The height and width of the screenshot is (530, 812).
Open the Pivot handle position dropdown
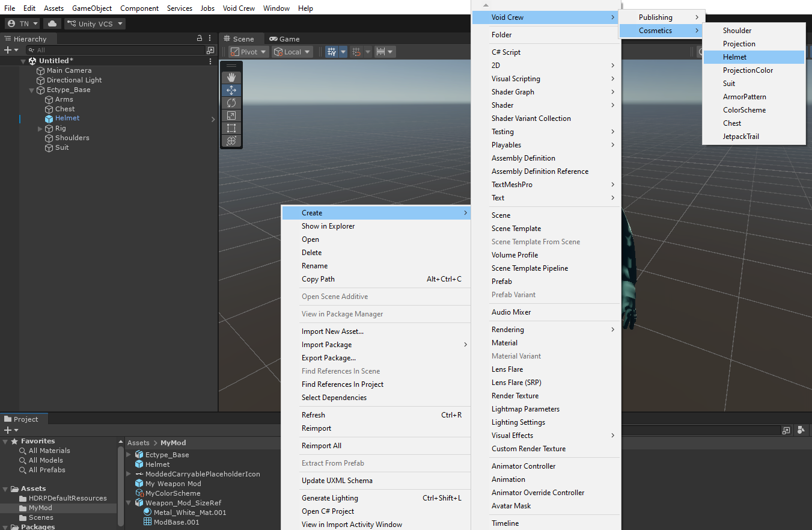pos(248,52)
